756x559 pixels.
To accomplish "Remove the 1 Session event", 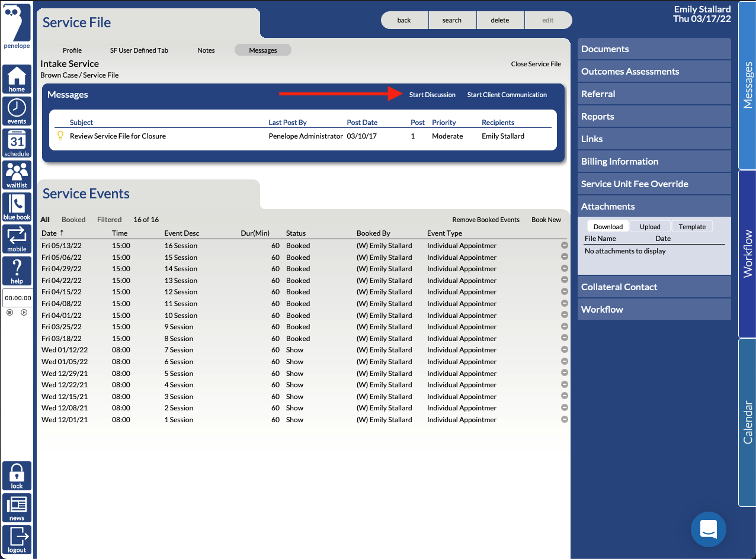I will [x=565, y=419].
